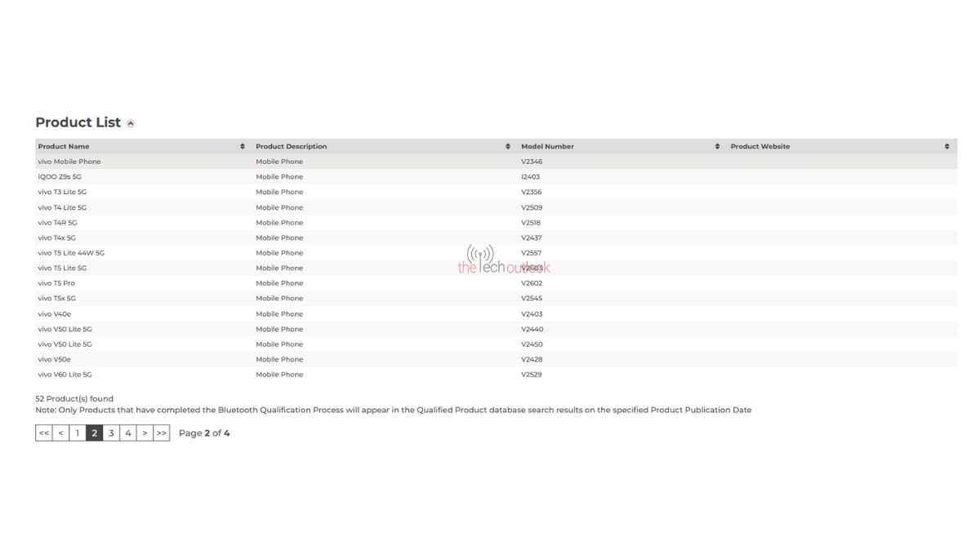Select the vivo T3 Lite 5G row

coord(62,193)
